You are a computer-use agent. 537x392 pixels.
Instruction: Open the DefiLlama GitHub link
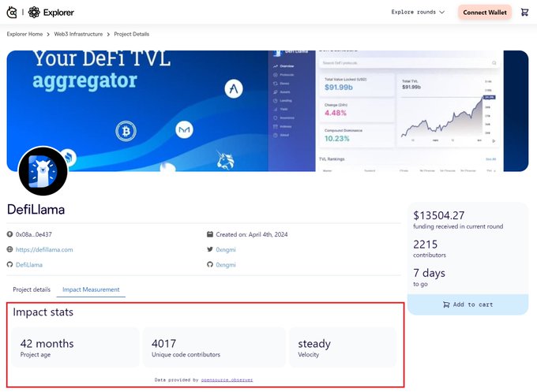tap(29, 265)
